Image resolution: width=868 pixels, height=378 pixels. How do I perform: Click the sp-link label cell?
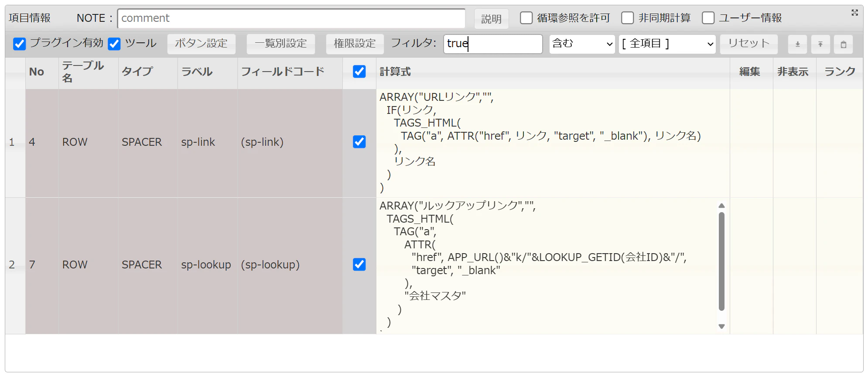tap(208, 143)
